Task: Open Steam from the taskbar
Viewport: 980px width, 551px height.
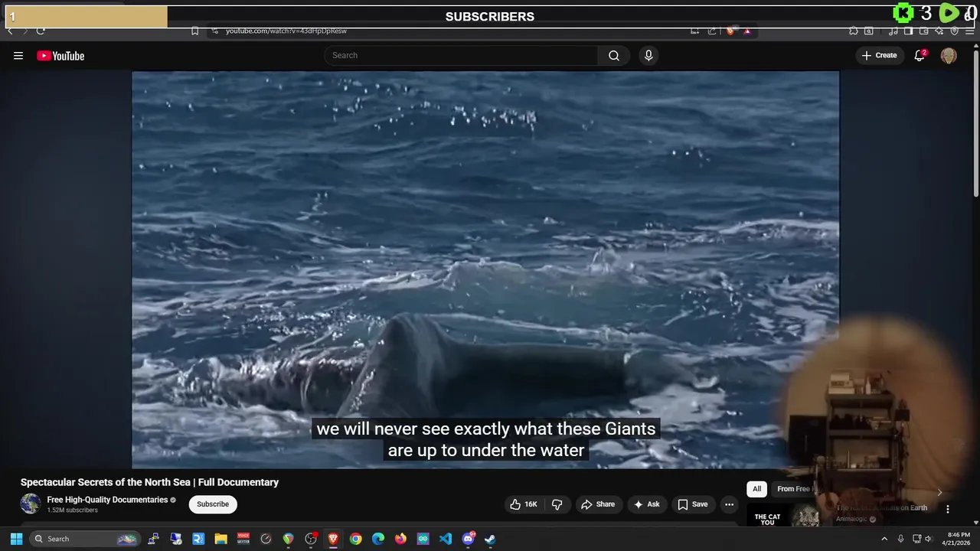Action: pos(490,539)
